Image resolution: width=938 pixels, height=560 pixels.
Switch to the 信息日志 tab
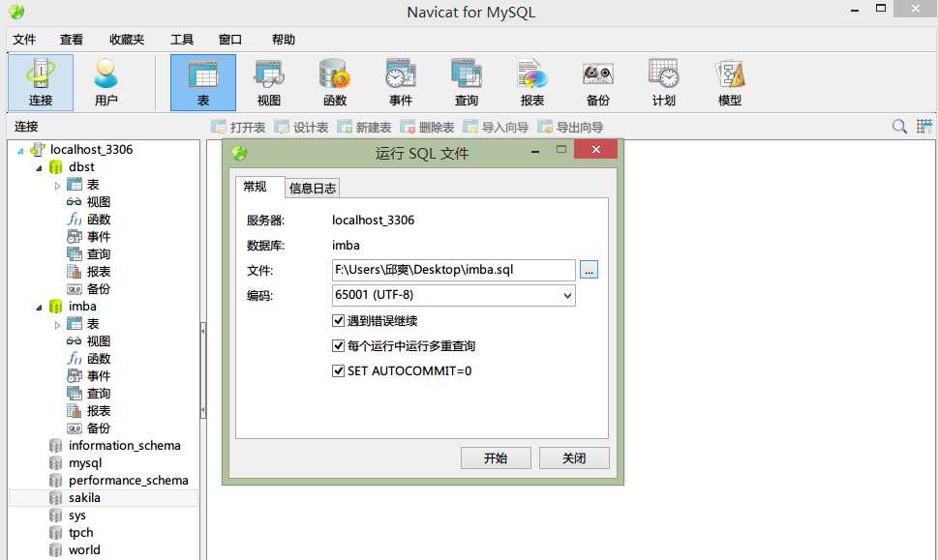pyautogui.click(x=313, y=189)
